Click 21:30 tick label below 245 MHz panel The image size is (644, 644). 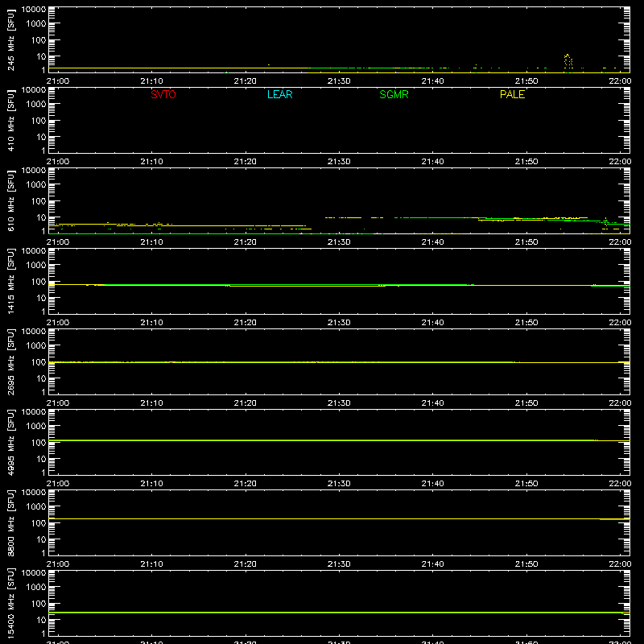(x=339, y=81)
